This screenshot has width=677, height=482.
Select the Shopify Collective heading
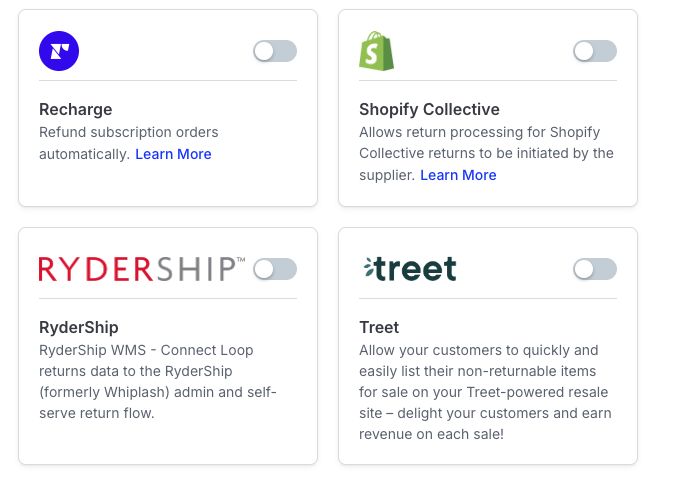tap(429, 109)
